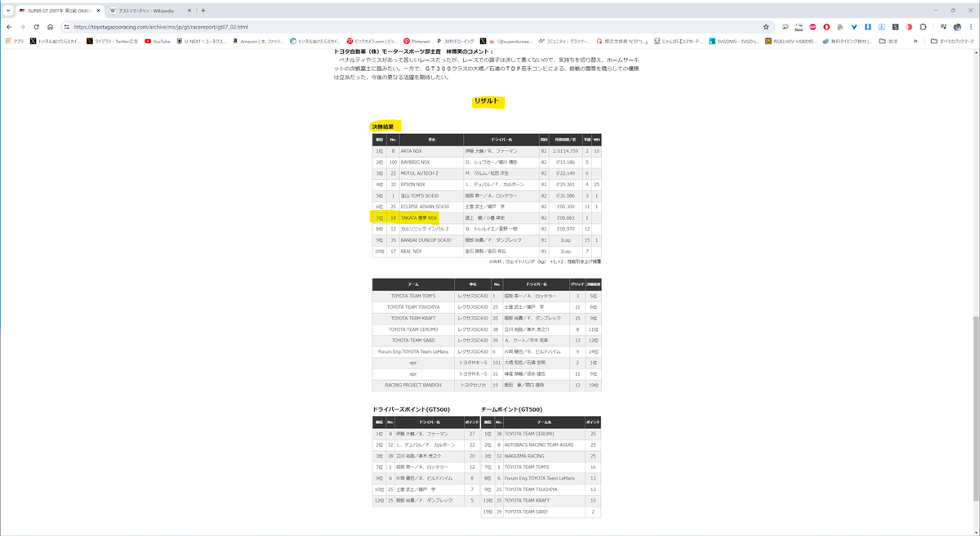The width and height of the screenshot is (980, 536).
Task: Open the 無料タイピング教材 bookmark
Action: 849,41
